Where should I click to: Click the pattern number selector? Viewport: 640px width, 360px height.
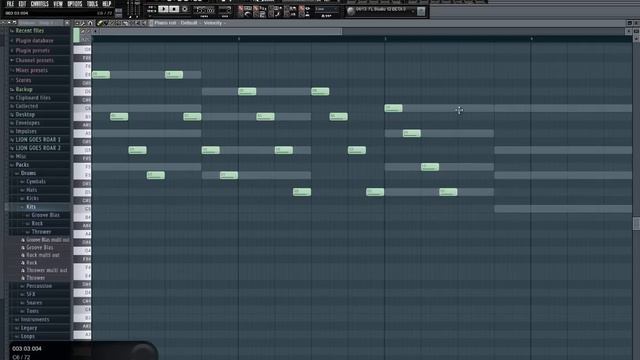pyautogui.click(x=225, y=9)
